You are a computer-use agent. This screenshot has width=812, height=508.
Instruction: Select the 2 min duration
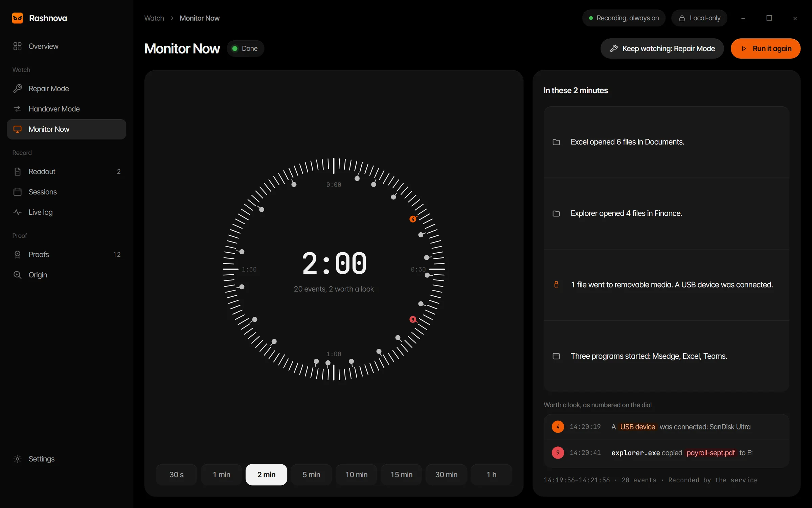(266, 474)
